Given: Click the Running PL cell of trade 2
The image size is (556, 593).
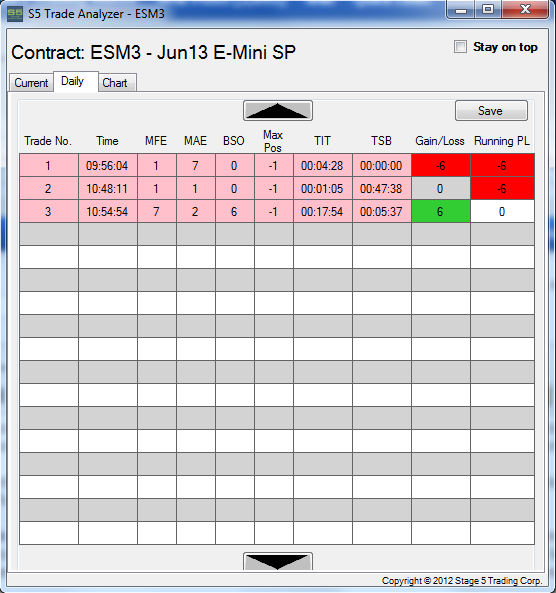Looking at the screenshot, I should (502, 188).
